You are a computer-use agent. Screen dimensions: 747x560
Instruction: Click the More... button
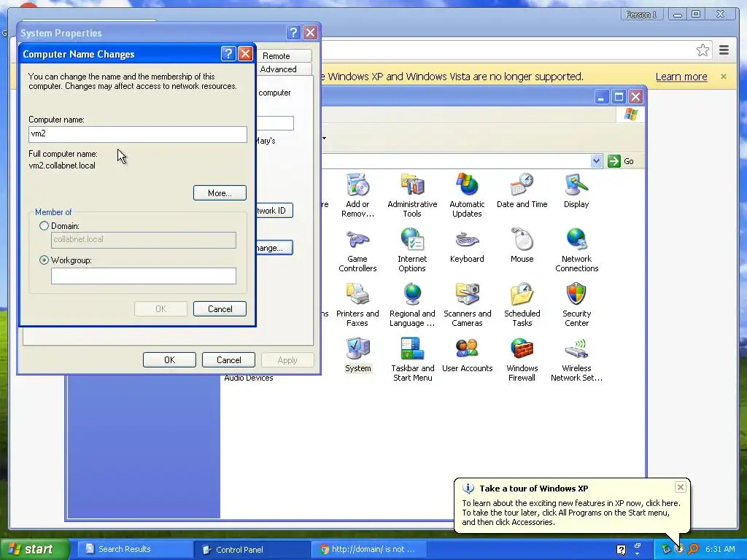click(220, 192)
